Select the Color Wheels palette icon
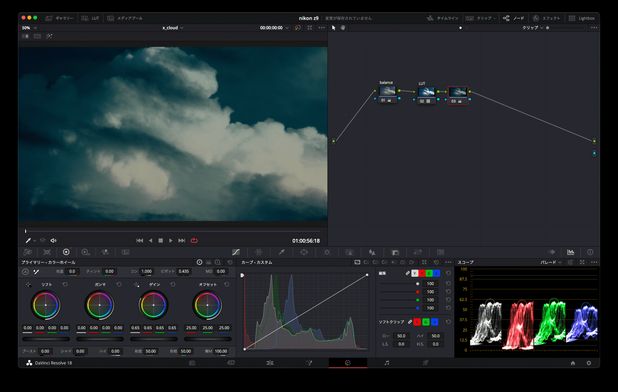This screenshot has height=392, width=618. pyautogui.click(x=66, y=252)
